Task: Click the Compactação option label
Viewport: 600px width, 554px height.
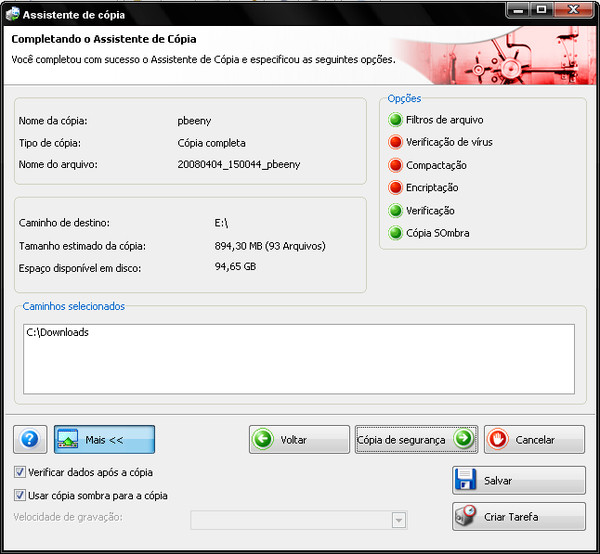Action: (x=436, y=165)
